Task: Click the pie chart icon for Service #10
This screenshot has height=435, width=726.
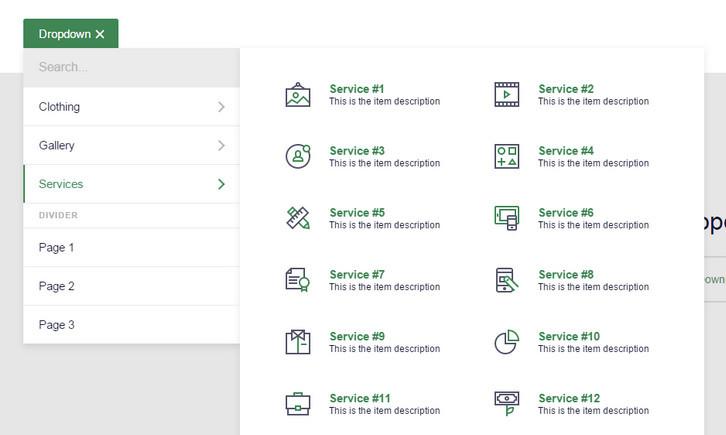Action: click(x=507, y=342)
